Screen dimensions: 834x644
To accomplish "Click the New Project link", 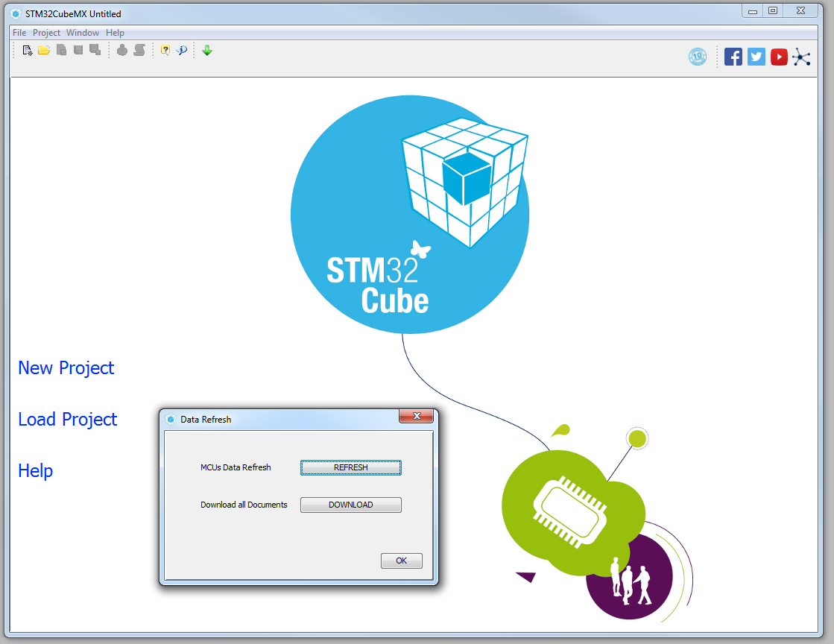I will point(66,368).
